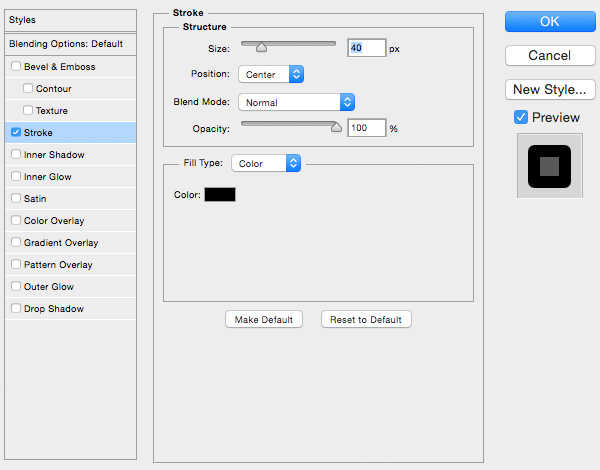Click the Opacity slider handle
600x470 pixels.
pos(336,127)
